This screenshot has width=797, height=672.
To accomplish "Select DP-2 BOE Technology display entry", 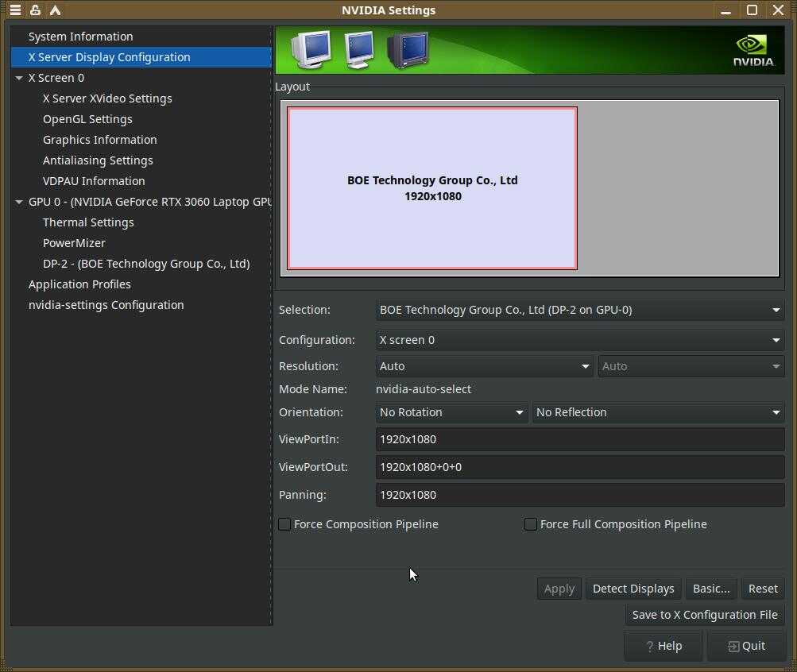I will pos(141,265).
